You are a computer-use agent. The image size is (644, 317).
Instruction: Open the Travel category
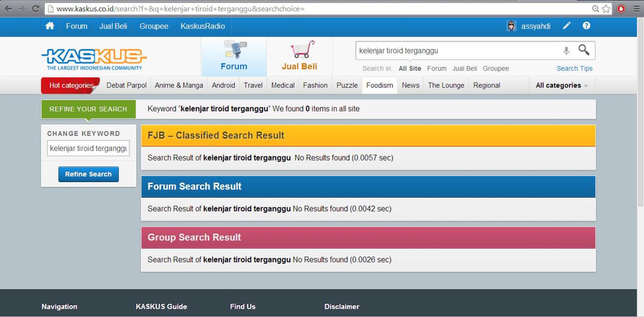(253, 86)
